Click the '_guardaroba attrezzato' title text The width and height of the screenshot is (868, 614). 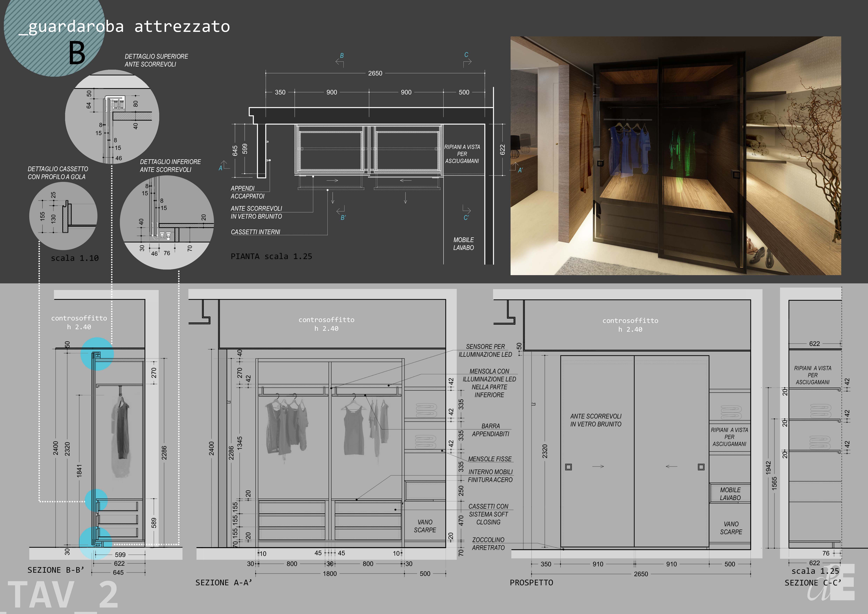pyautogui.click(x=125, y=26)
